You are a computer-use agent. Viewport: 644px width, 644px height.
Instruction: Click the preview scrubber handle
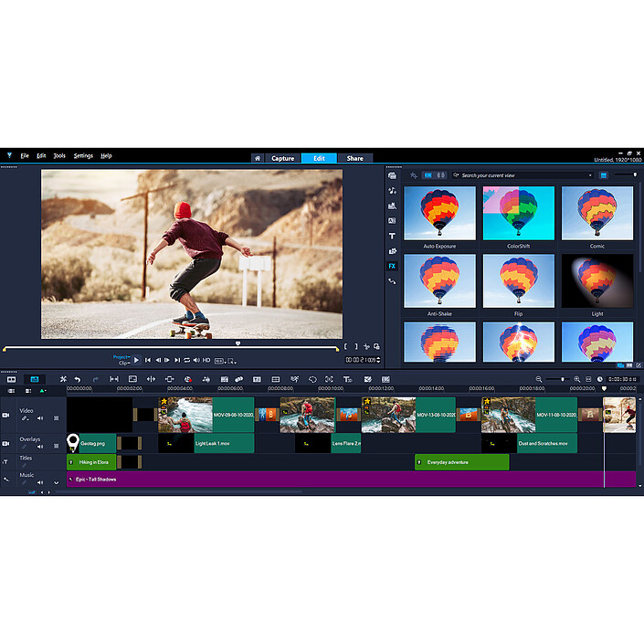(238, 343)
